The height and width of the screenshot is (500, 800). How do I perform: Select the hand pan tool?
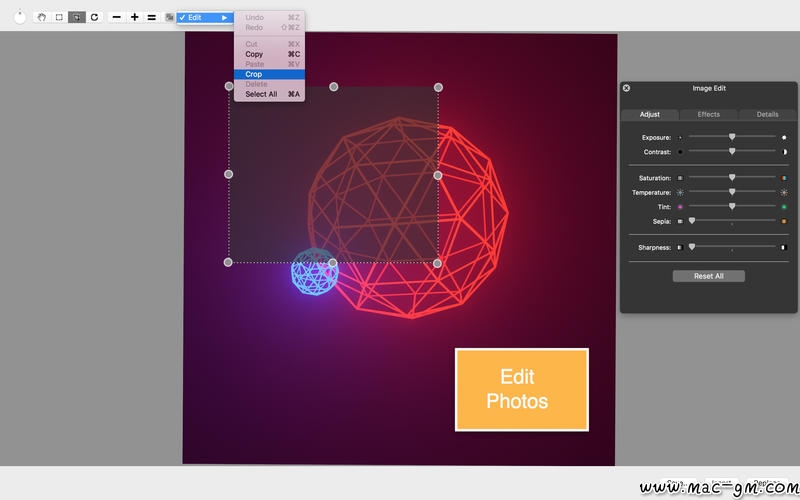(42, 17)
